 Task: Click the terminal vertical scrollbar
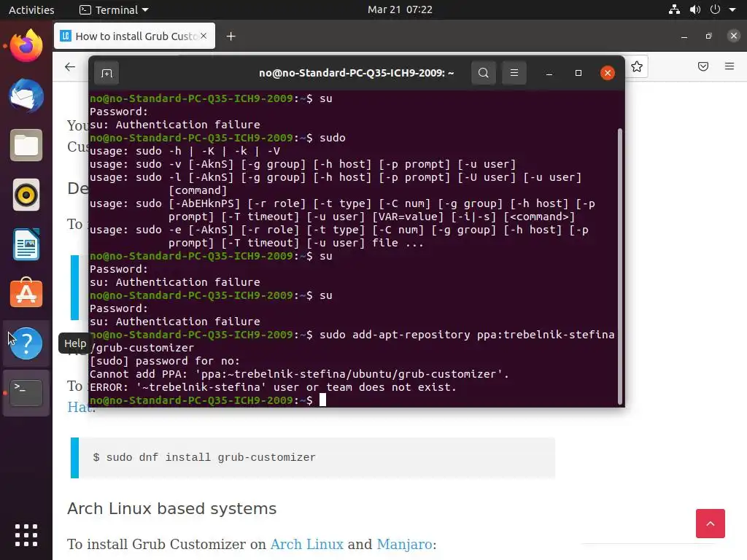tap(620, 267)
